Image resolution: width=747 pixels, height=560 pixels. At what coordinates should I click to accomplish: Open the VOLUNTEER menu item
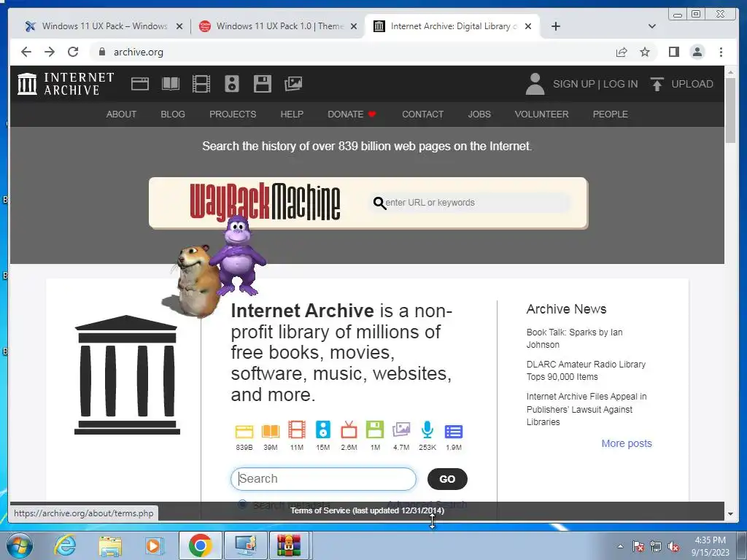(542, 114)
